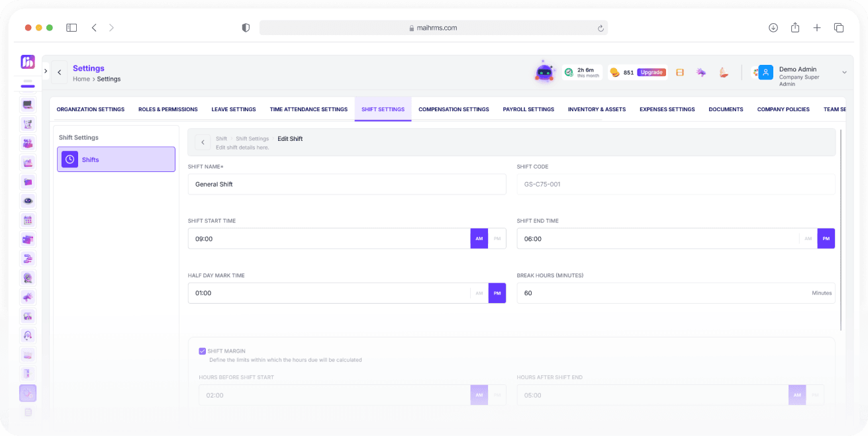Uncheck the Shift Margin checkbox

coord(203,351)
